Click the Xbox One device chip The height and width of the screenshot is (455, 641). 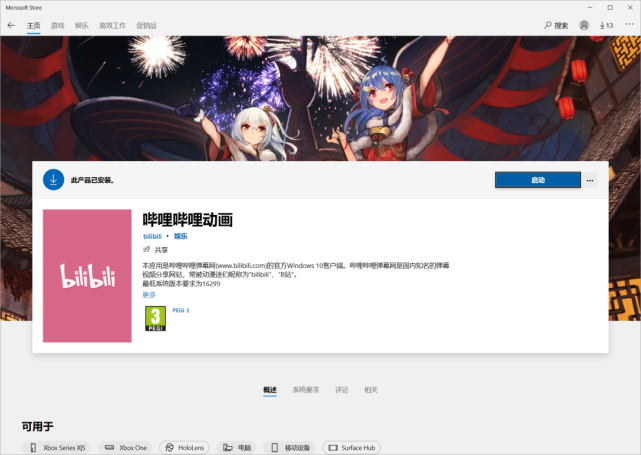tap(125, 448)
